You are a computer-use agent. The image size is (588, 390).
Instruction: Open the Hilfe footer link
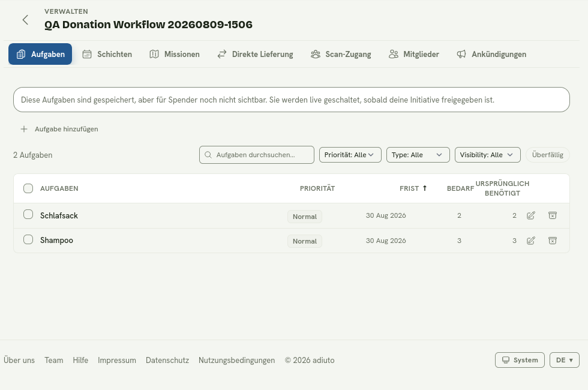(80, 360)
